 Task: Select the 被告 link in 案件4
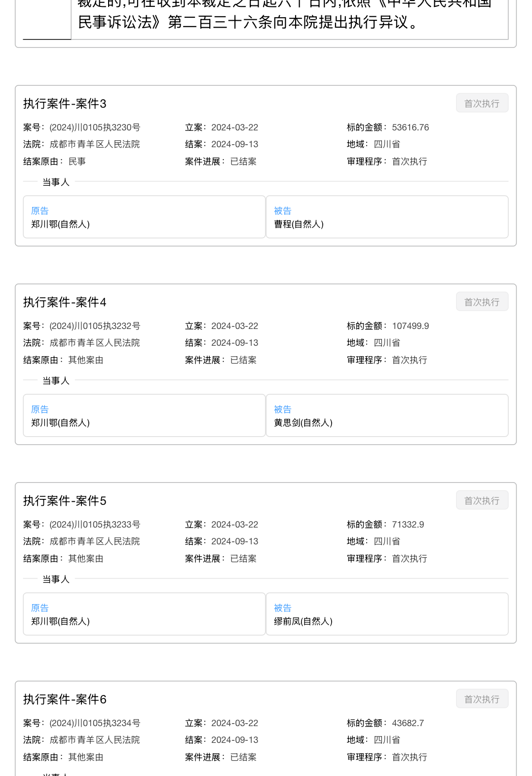pyautogui.click(x=283, y=409)
